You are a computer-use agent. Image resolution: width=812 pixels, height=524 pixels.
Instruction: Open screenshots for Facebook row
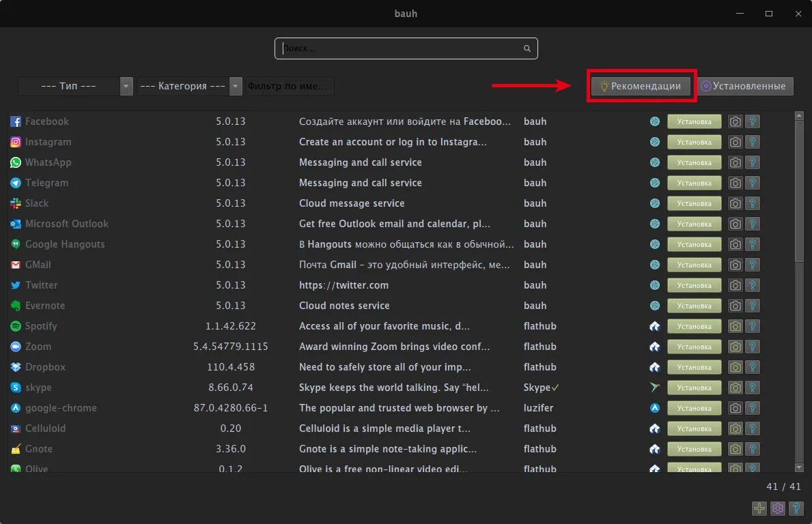click(x=735, y=121)
